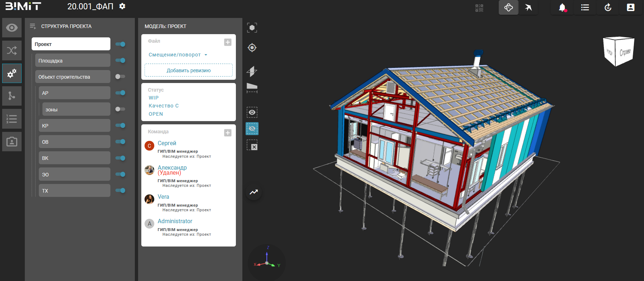Screen dimensions: 644x281
Task: Click the OPEN status link
Action: click(156, 114)
